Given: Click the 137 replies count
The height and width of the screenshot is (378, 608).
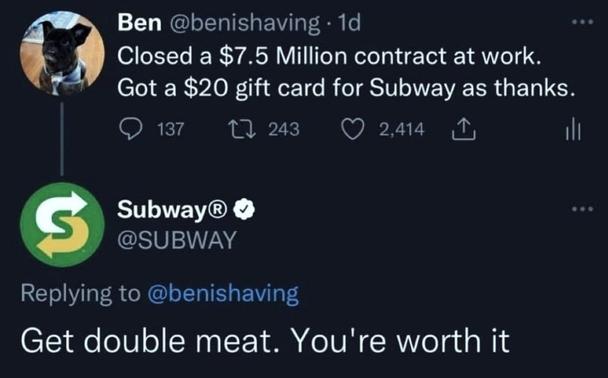Looking at the screenshot, I should [x=171, y=129].
